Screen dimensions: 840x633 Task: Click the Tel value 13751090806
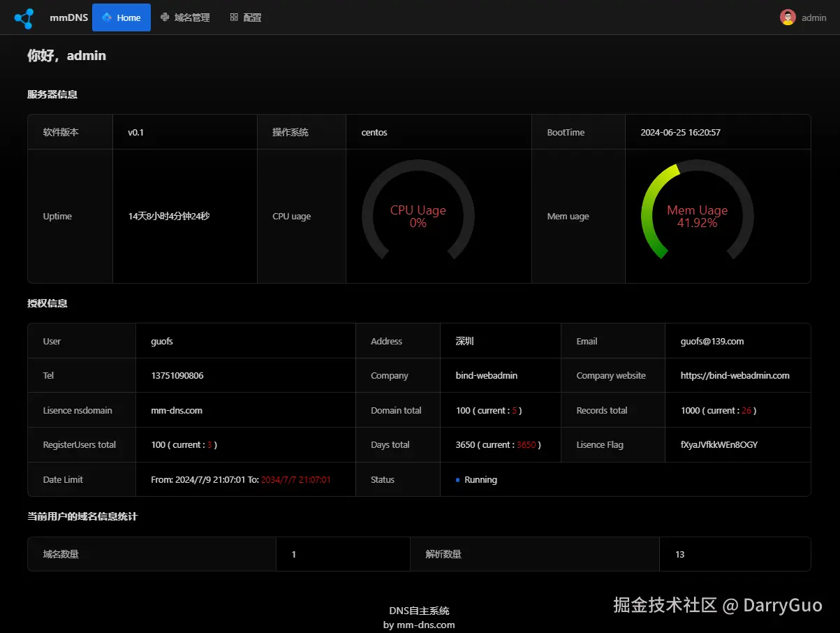(177, 375)
